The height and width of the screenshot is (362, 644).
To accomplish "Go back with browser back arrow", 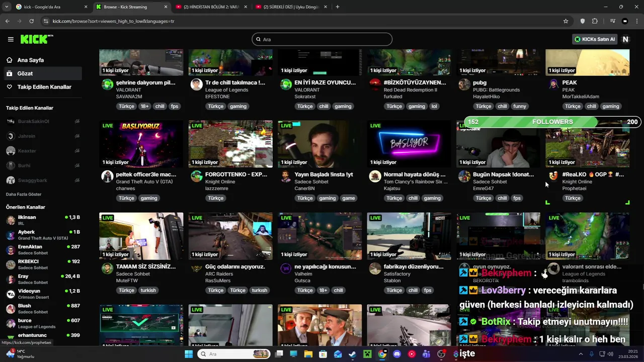I will 7,21.
